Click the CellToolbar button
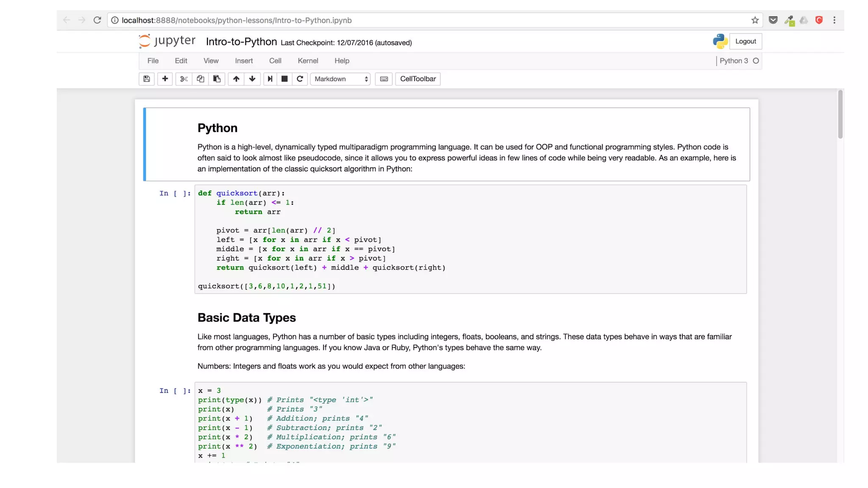Screen dimensions: 868x488 point(418,79)
